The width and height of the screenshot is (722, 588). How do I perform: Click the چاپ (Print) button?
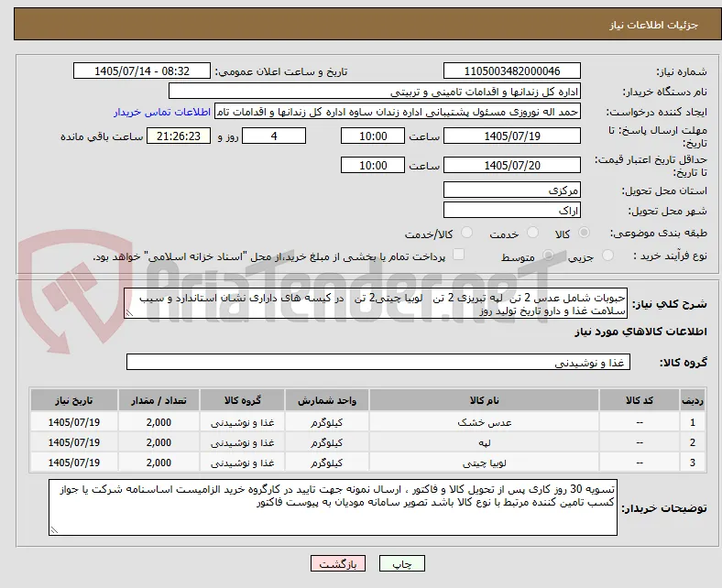(401, 563)
